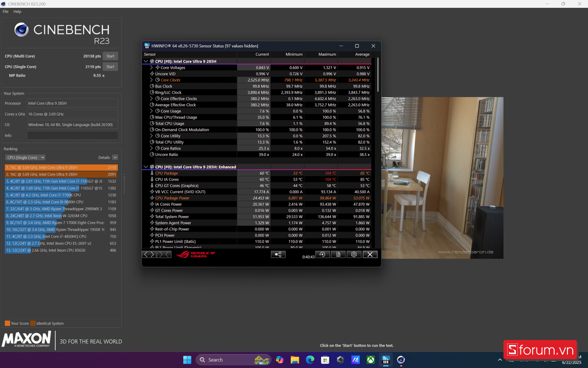This screenshot has height=368, width=588.
Task: Open the HWiNFO network share icon button
Action: coord(278,255)
